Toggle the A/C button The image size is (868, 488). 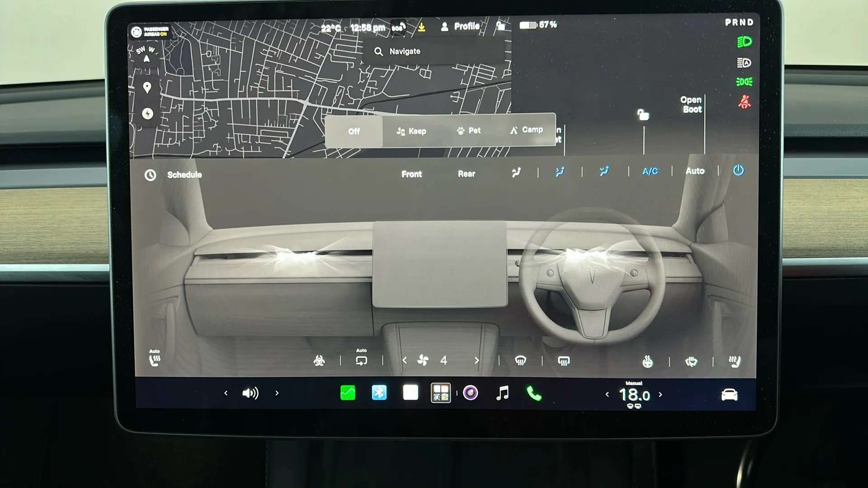[x=650, y=171]
